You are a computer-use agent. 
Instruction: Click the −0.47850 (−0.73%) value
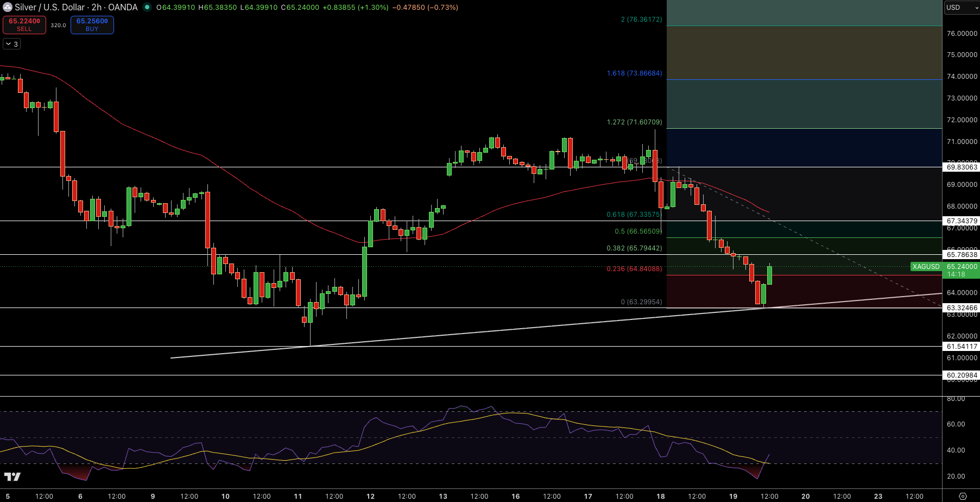pyautogui.click(x=425, y=7)
